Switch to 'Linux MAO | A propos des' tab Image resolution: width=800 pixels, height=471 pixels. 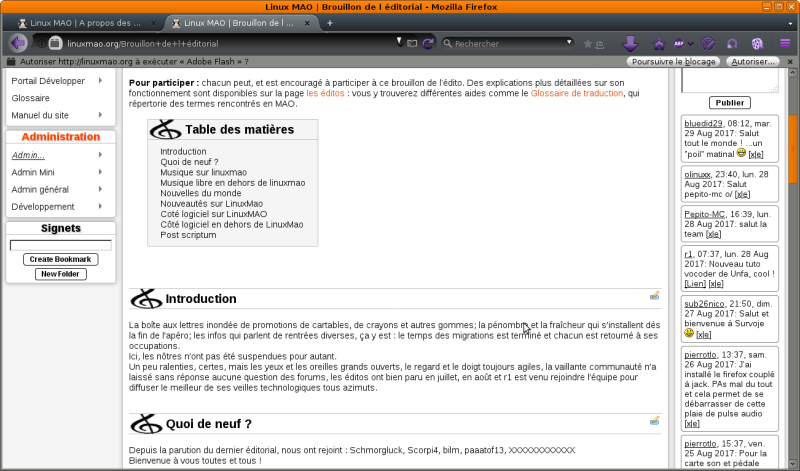85,23
